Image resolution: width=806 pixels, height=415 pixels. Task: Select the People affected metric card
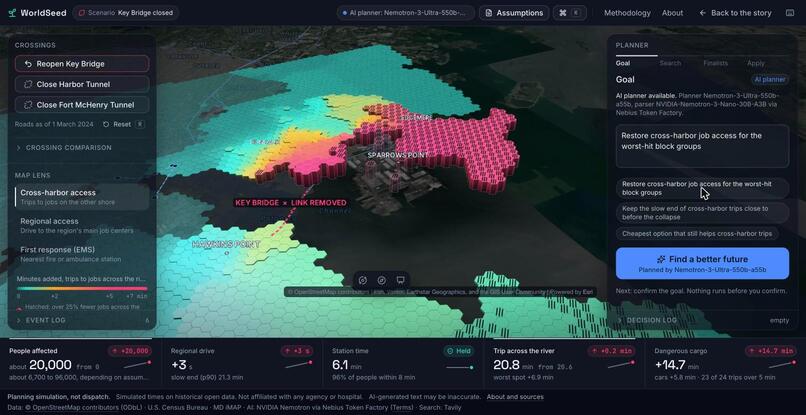coord(80,364)
